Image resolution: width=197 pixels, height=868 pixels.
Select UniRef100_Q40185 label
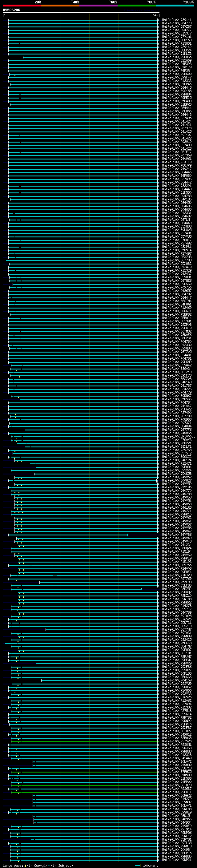(176, 200)
